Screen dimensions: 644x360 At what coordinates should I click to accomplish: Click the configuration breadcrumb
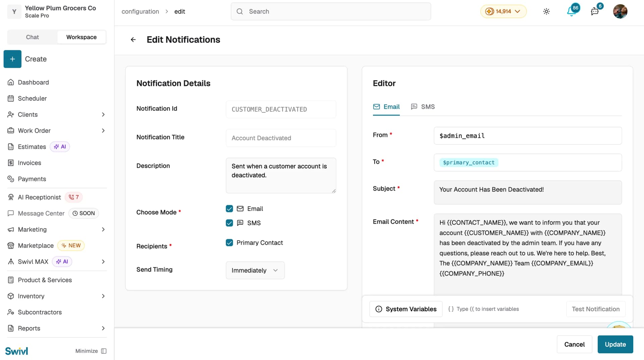pyautogui.click(x=140, y=11)
